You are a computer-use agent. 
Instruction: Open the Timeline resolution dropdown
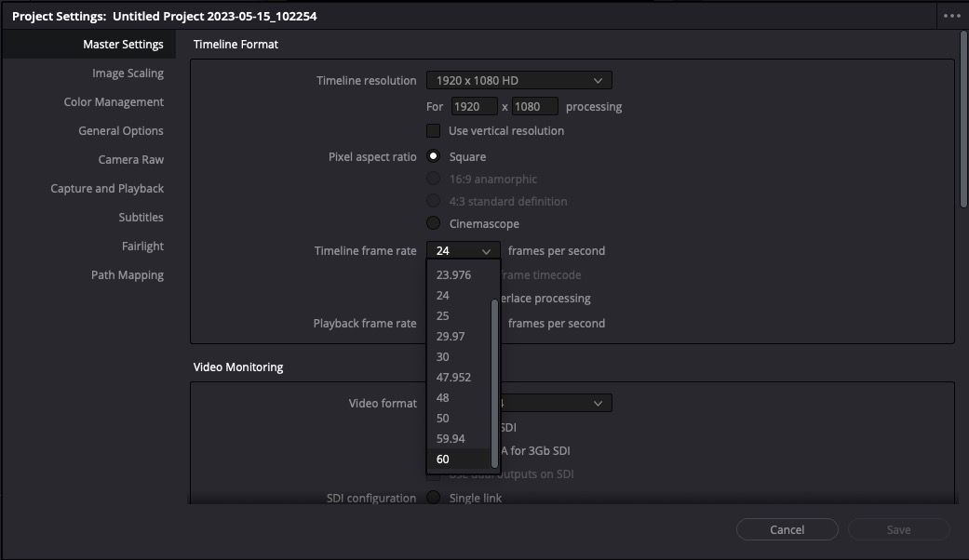coord(518,81)
